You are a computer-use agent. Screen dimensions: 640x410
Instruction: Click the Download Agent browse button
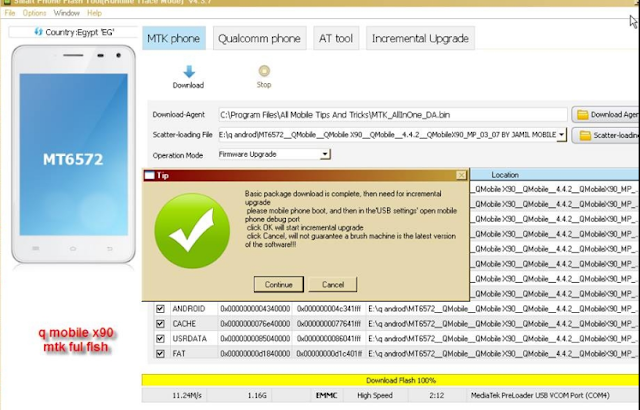606,115
